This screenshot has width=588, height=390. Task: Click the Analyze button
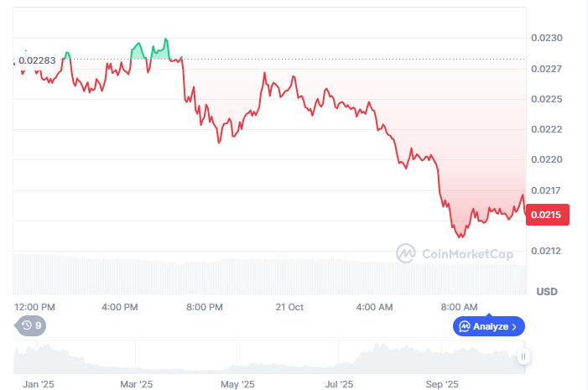(489, 326)
